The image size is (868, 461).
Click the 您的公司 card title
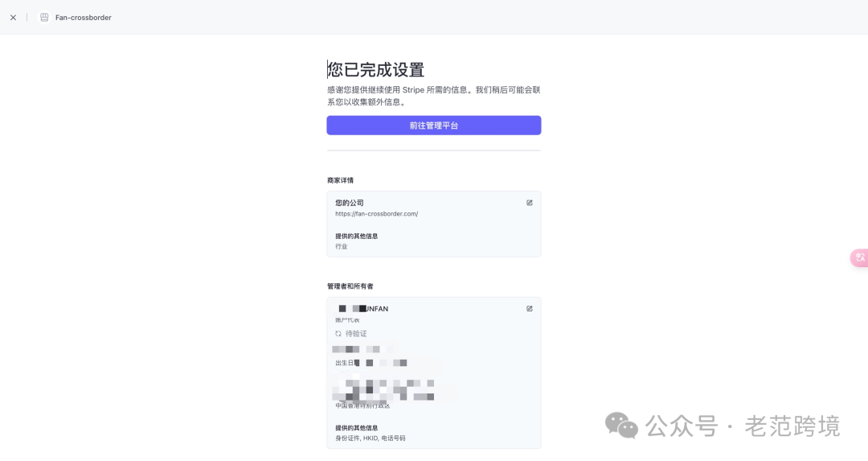point(350,203)
